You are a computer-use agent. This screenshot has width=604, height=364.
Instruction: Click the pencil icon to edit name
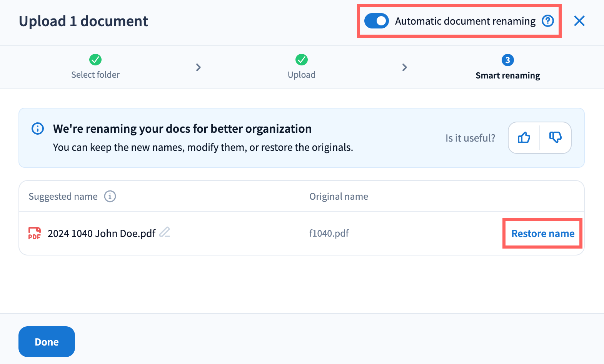(165, 232)
